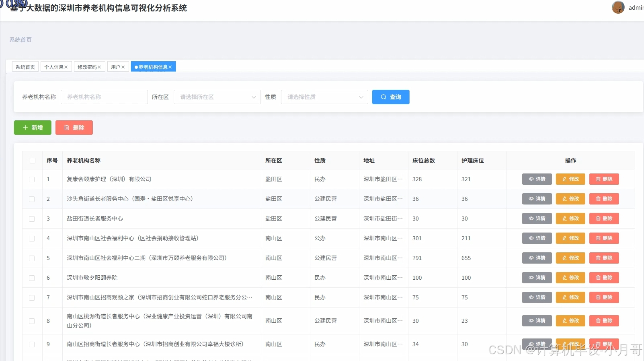Viewport: 644px width, 361px height.
Task: View 详情 for row 8 桃源街道长者服务中心
Action: pyautogui.click(x=537, y=321)
